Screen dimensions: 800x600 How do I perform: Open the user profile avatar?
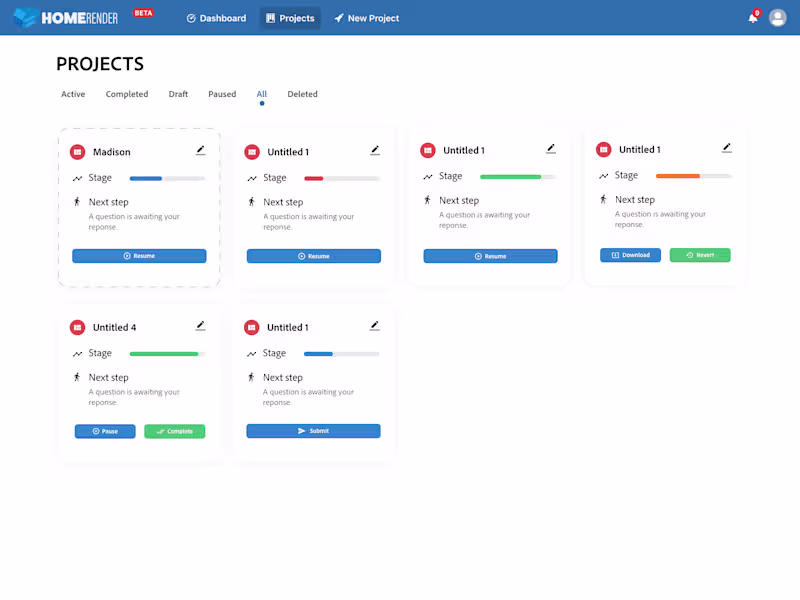[778, 18]
